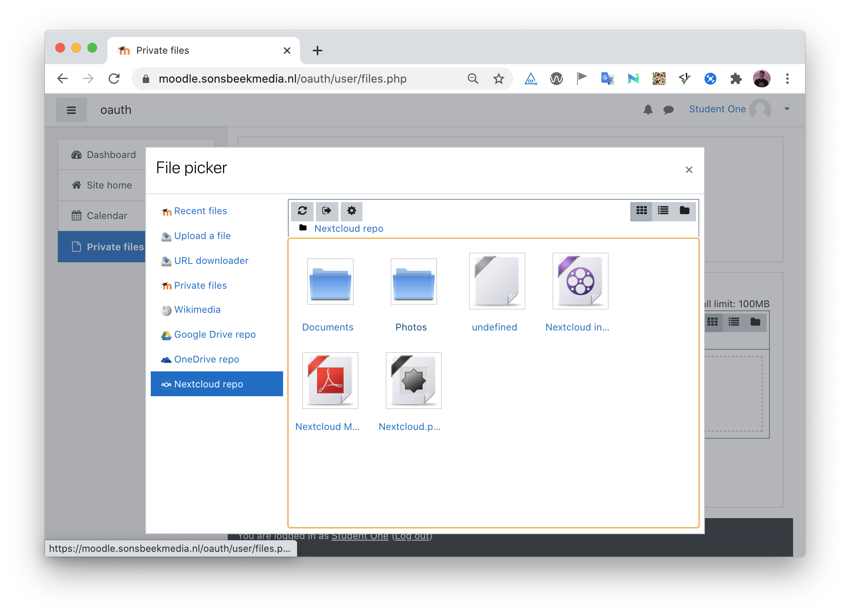This screenshot has width=850, height=616.
Task: Open the triangle 'ax' extension icon
Action: pos(530,79)
